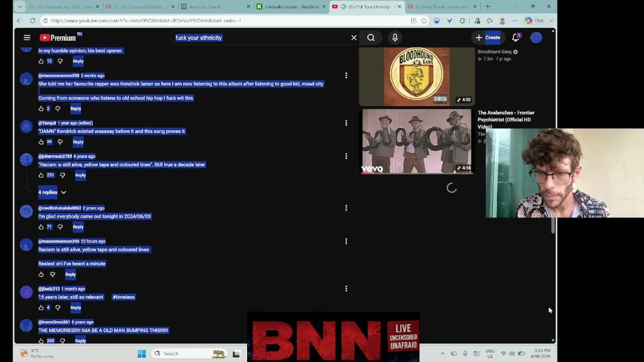This screenshot has height=362, width=644.
Task: Open the @Yanquil comment action menu
Action: click(346, 123)
